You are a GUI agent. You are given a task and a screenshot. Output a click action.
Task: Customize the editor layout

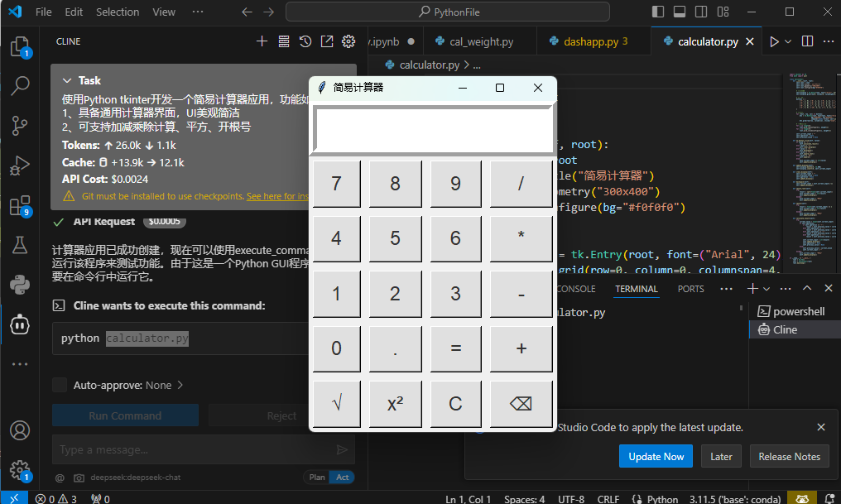tap(723, 12)
